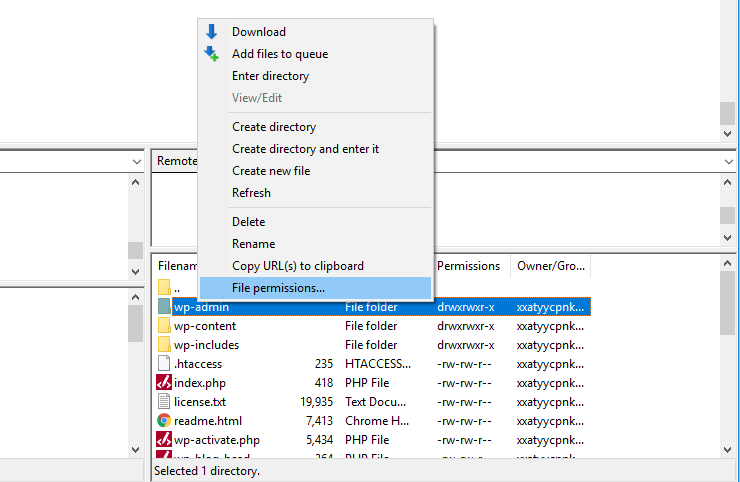This screenshot has width=740, height=482.
Task: Click local file list scroll up arrow
Action: coord(135,297)
